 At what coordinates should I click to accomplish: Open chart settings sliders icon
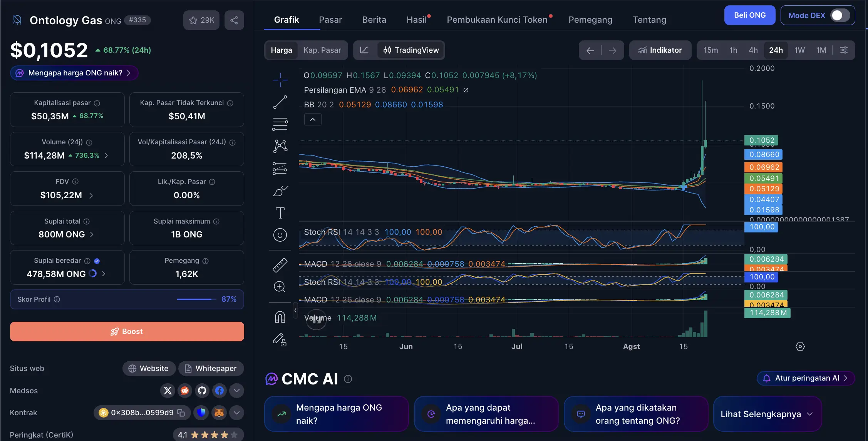coord(844,50)
